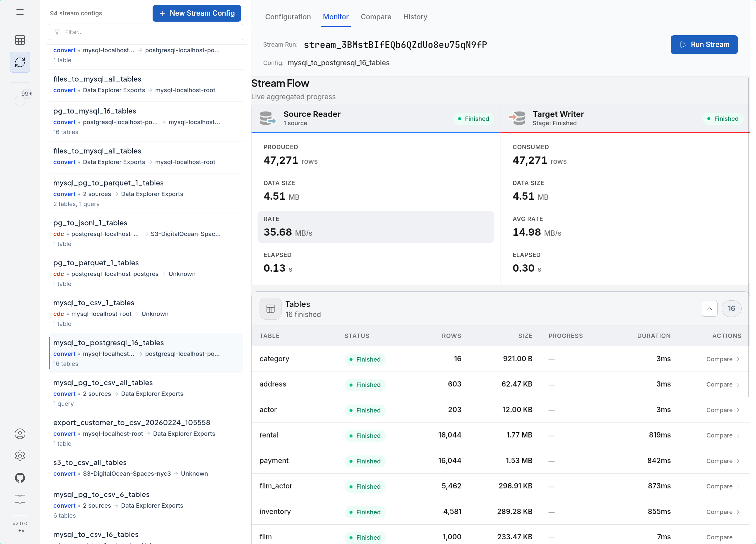The height and width of the screenshot is (544, 756).
Task: Switch to the Compare tab
Action: [x=376, y=17]
